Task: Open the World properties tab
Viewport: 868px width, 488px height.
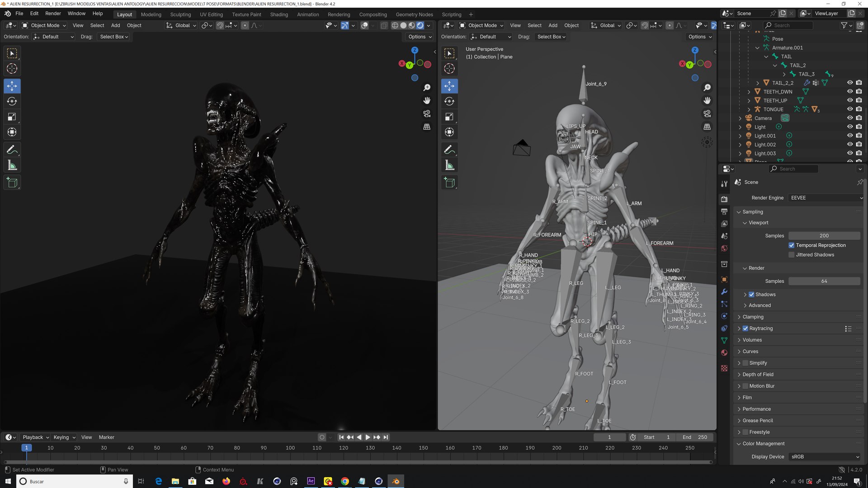Action: pos(724,248)
